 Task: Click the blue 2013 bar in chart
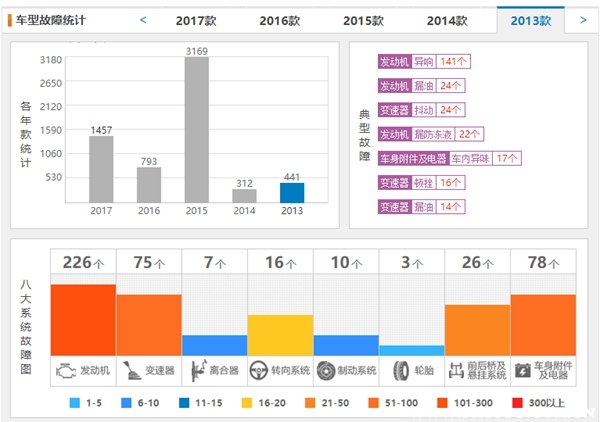[292, 192]
